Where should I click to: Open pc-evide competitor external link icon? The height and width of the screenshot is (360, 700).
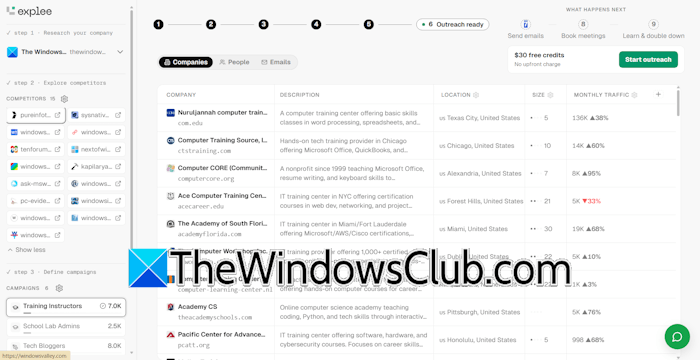tap(58, 201)
